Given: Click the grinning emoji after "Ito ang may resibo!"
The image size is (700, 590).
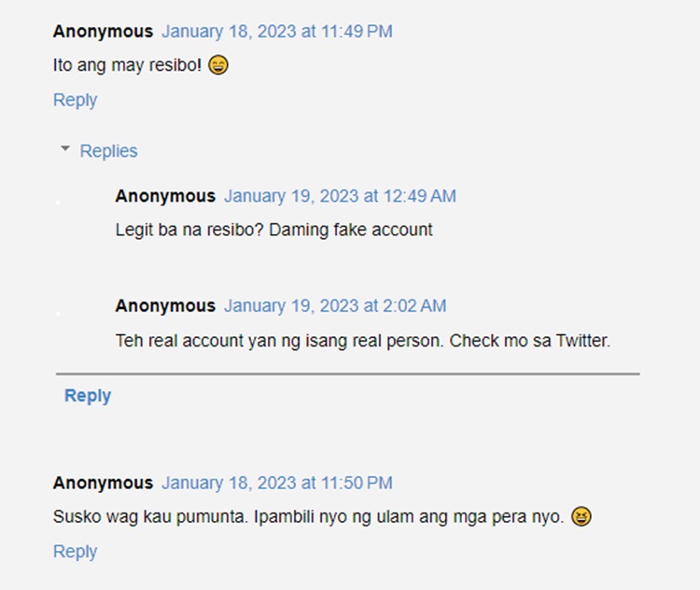Looking at the screenshot, I should tap(218, 64).
